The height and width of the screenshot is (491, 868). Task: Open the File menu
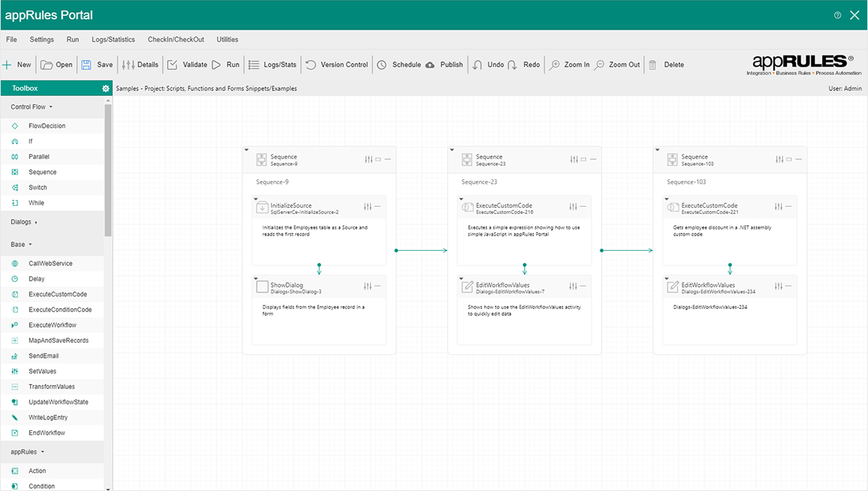[12, 40]
